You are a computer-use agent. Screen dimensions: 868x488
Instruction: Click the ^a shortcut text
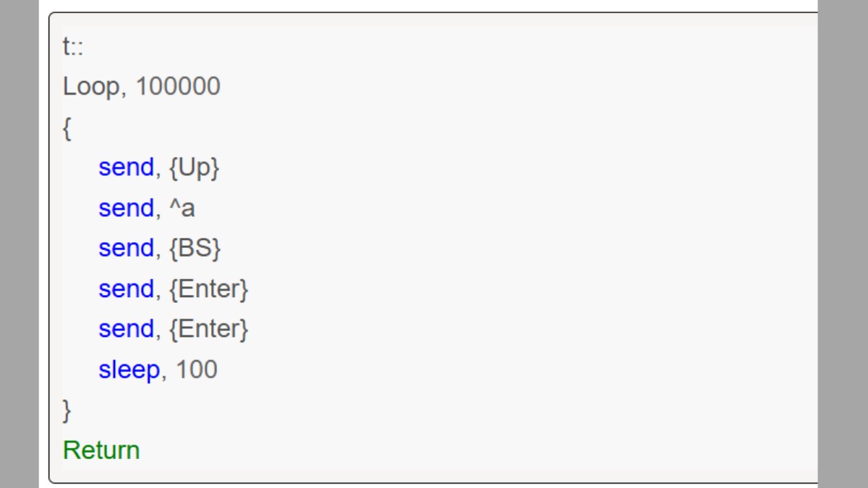tap(182, 208)
